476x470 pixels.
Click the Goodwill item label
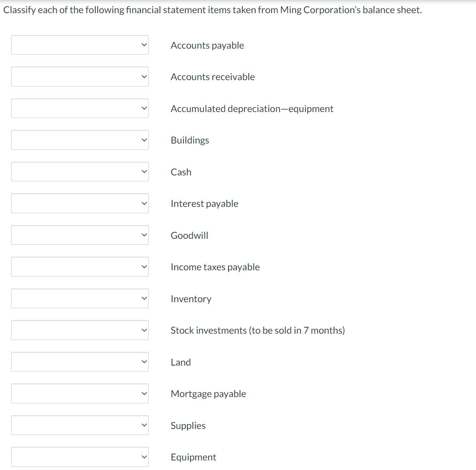tap(189, 236)
